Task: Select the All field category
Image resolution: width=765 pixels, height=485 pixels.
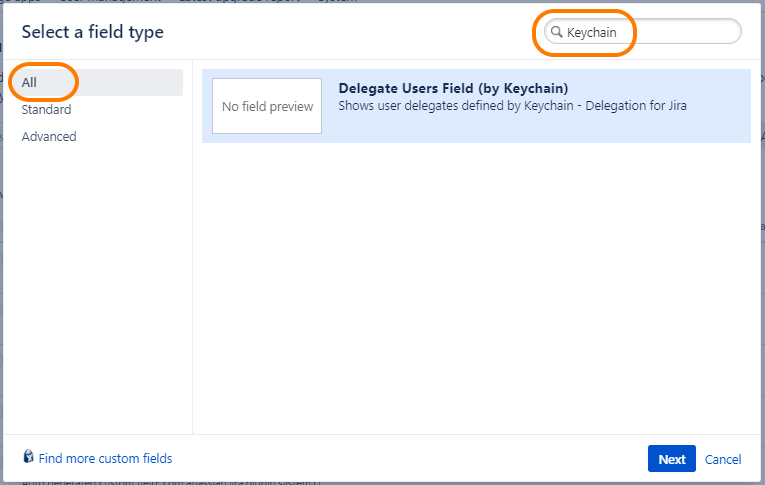Action: pos(30,83)
